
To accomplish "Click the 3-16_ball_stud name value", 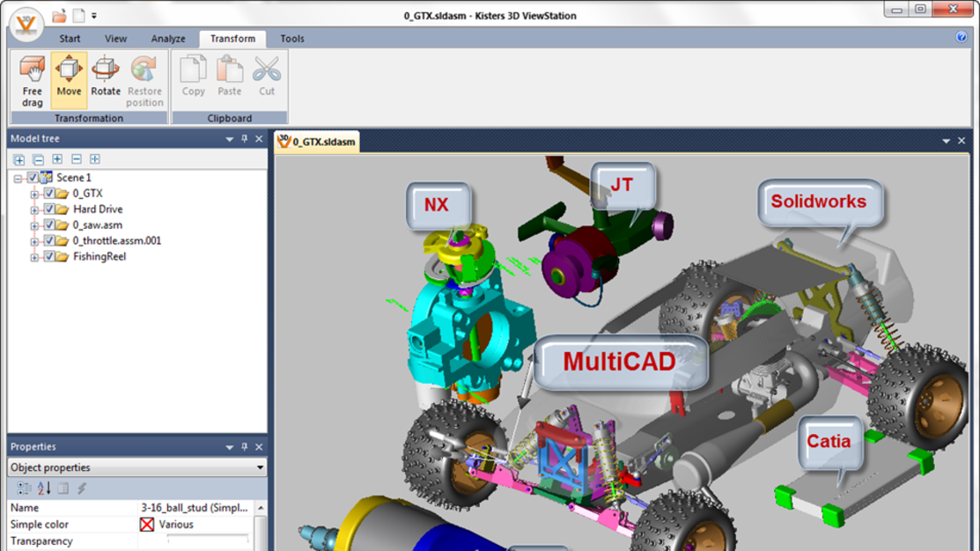I will (195, 508).
